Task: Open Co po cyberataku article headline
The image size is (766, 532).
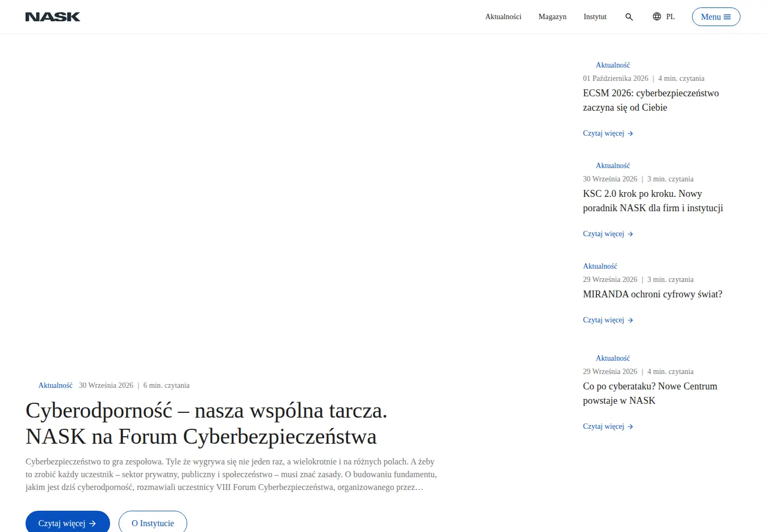Action: tap(650, 393)
